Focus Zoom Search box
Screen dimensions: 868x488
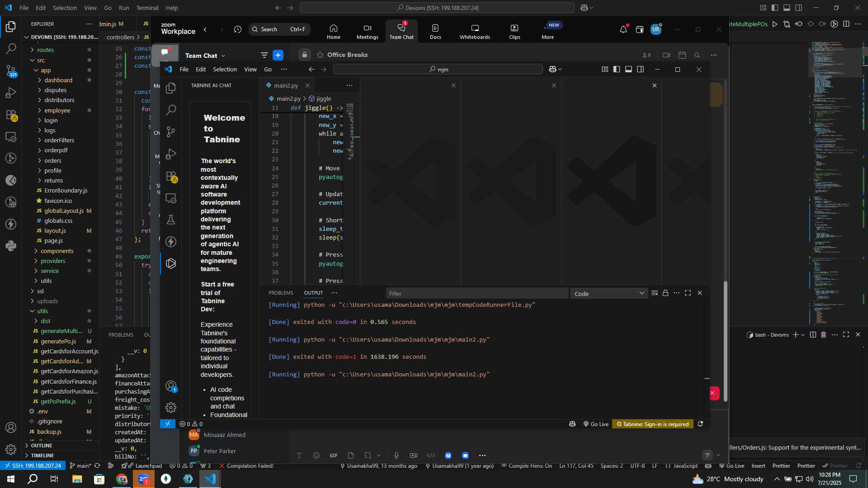[279, 29]
